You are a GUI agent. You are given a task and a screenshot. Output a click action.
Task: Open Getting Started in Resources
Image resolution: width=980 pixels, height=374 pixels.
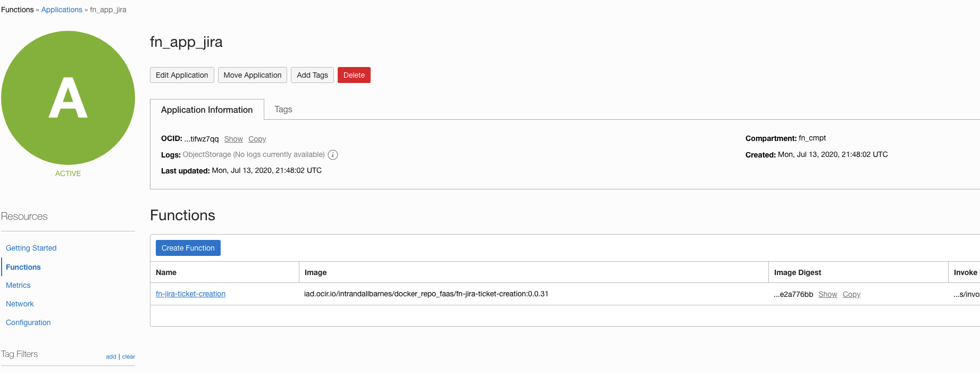[31, 248]
